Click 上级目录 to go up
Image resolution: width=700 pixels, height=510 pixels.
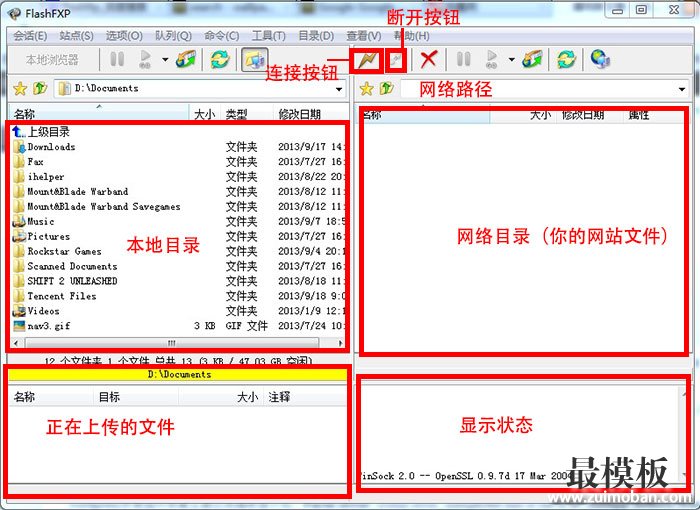[x=48, y=132]
